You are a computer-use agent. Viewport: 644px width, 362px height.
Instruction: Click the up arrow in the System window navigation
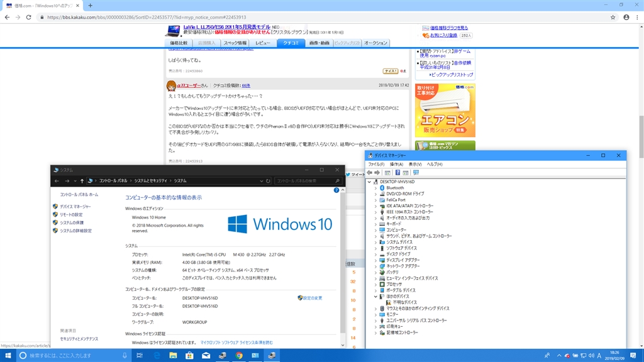[x=82, y=180]
